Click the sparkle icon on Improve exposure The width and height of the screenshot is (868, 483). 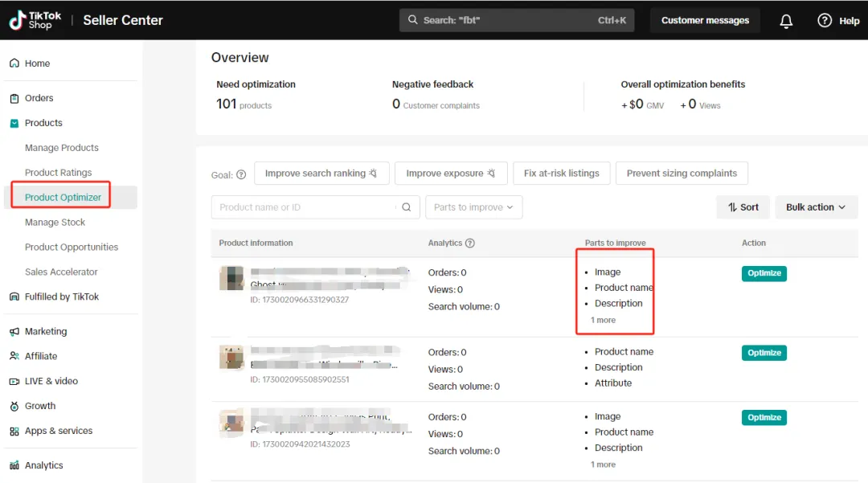[x=491, y=173]
